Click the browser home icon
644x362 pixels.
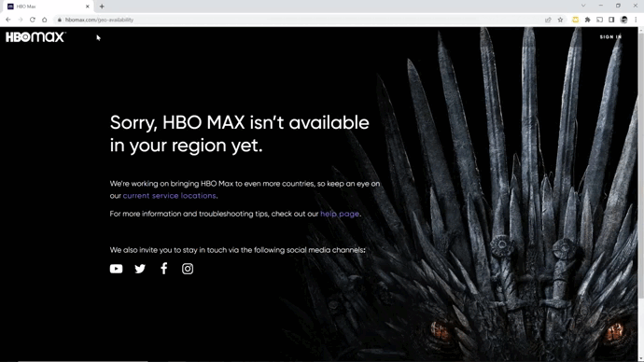(45, 20)
